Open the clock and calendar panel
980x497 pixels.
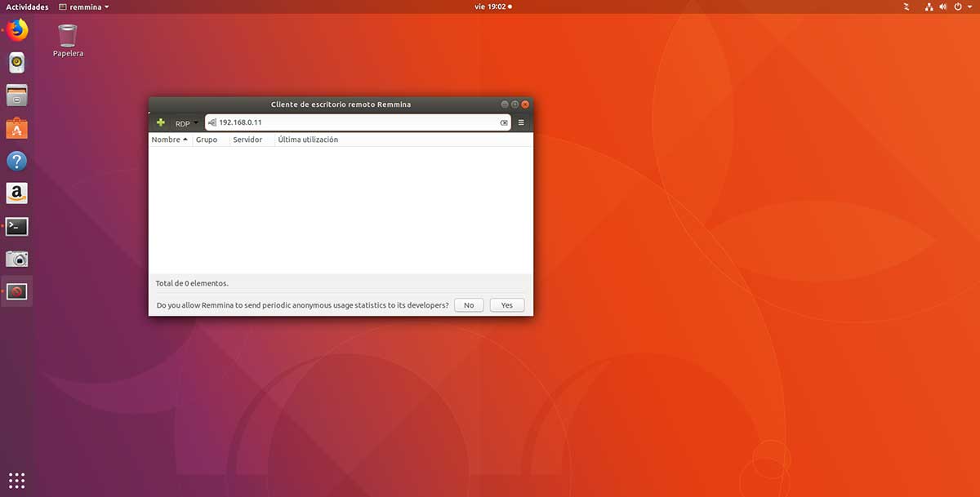[x=493, y=7]
